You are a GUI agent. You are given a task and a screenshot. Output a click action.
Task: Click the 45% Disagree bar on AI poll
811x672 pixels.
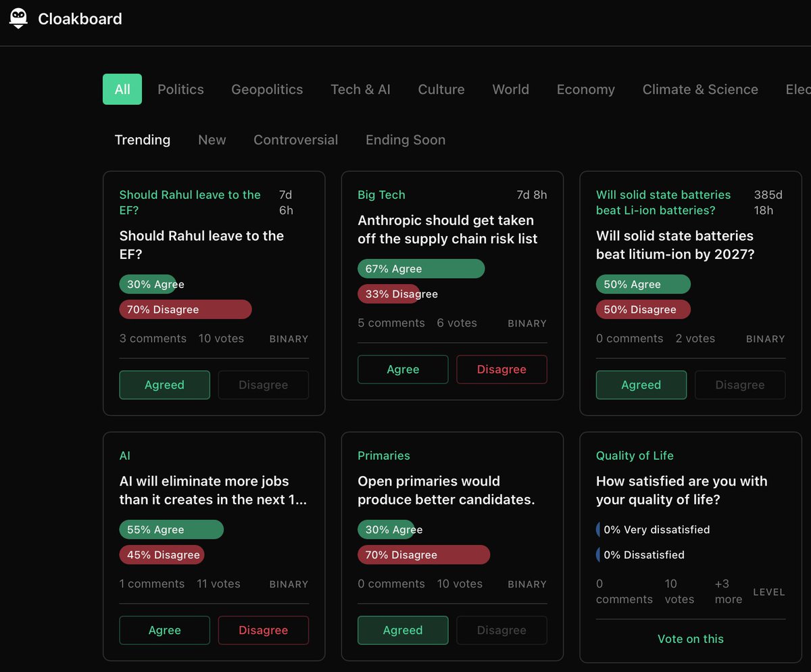tap(162, 555)
